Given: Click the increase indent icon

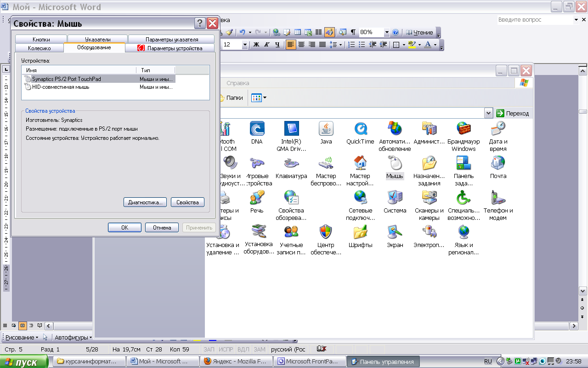Looking at the screenshot, I should (x=383, y=45).
